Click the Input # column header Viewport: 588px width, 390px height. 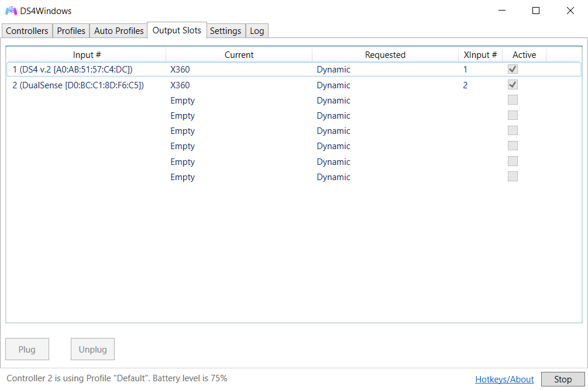87,55
